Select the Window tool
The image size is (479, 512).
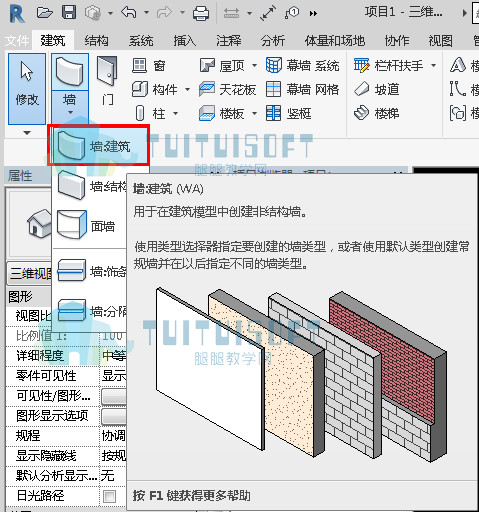tap(149, 65)
